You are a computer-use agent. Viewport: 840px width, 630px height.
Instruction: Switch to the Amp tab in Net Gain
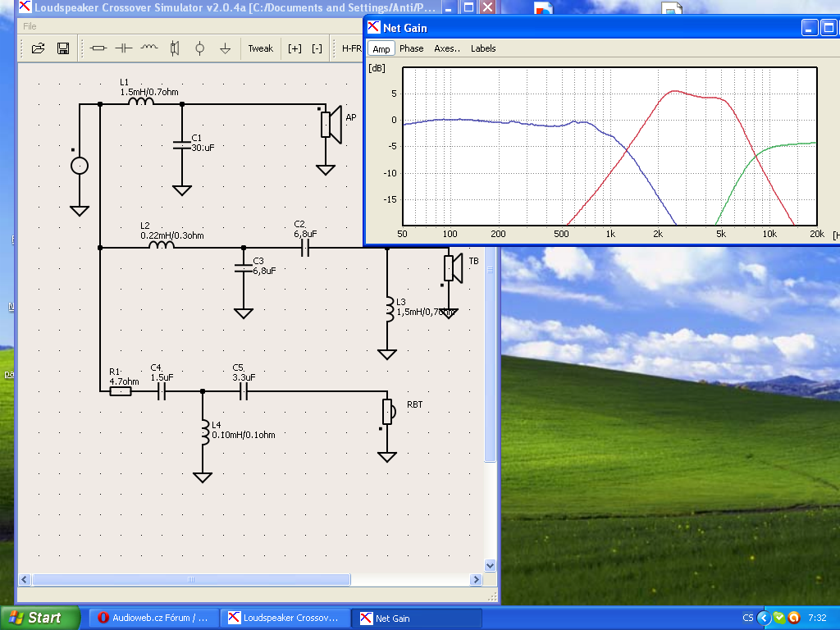(x=381, y=48)
